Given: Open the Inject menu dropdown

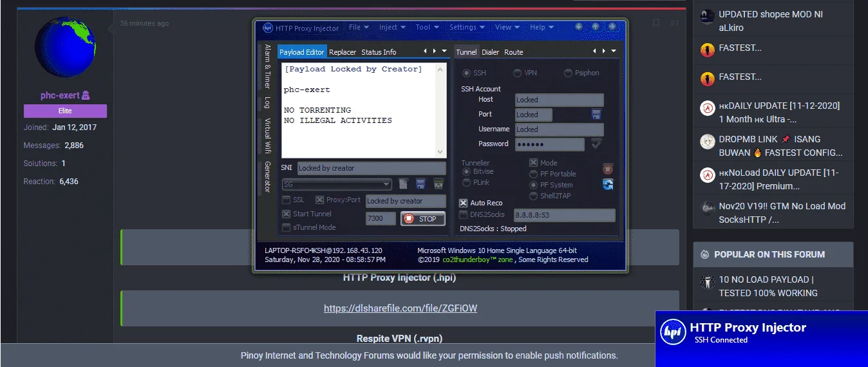Looking at the screenshot, I should pyautogui.click(x=392, y=27).
